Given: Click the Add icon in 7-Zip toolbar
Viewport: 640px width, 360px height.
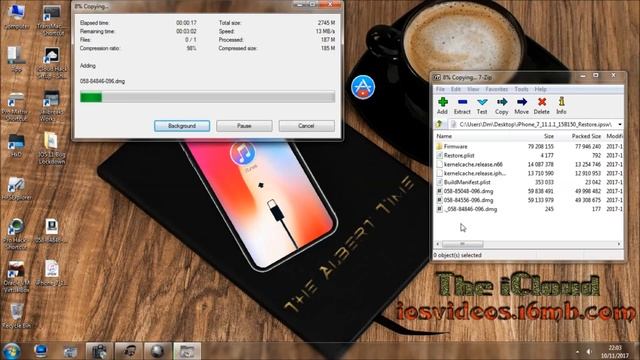Looking at the screenshot, I should [442, 102].
